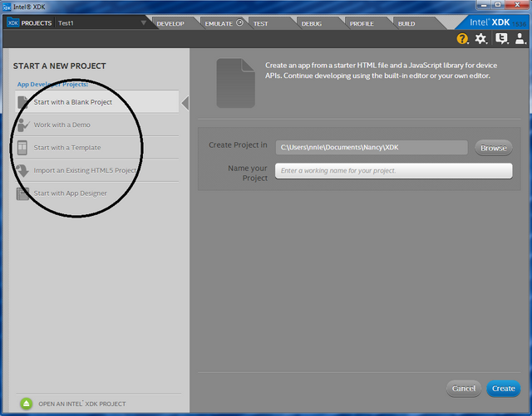Click the XDK Projects logo icon
532x416 pixels.
point(13,22)
